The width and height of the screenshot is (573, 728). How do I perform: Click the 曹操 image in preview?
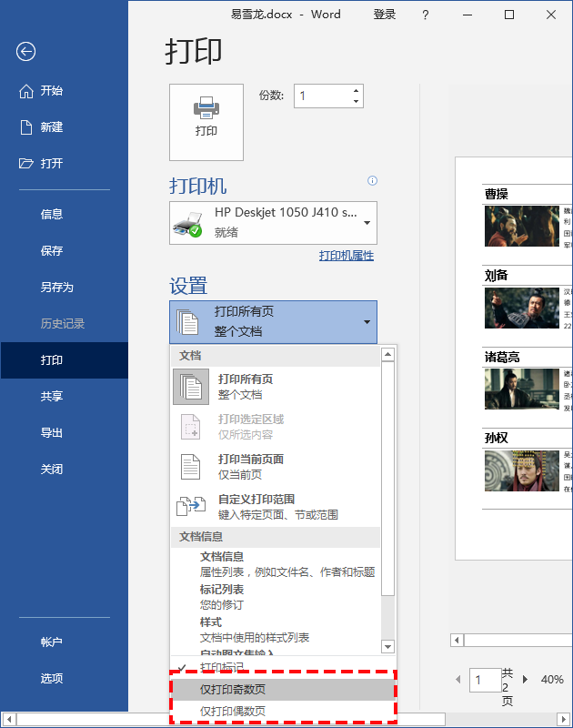click(x=522, y=226)
